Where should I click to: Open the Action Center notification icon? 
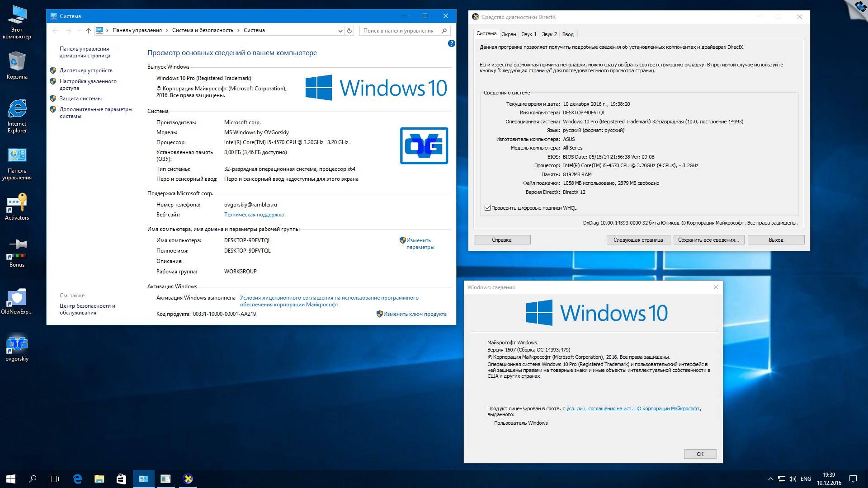click(853, 479)
